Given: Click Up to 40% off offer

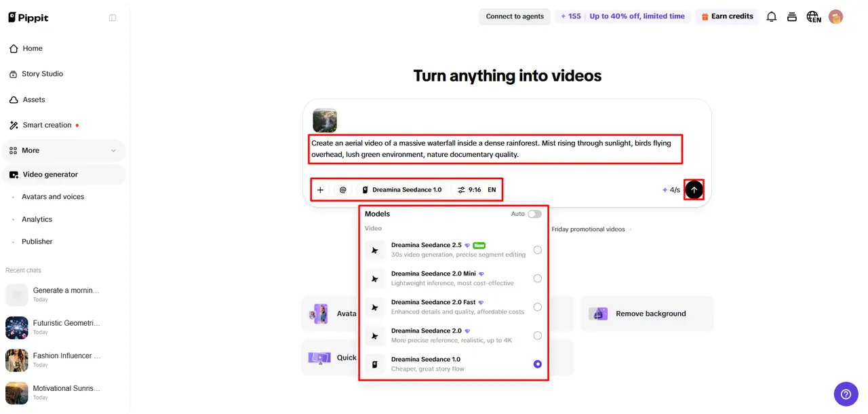Looking at the screenshot, I should (x=637, y=16).
